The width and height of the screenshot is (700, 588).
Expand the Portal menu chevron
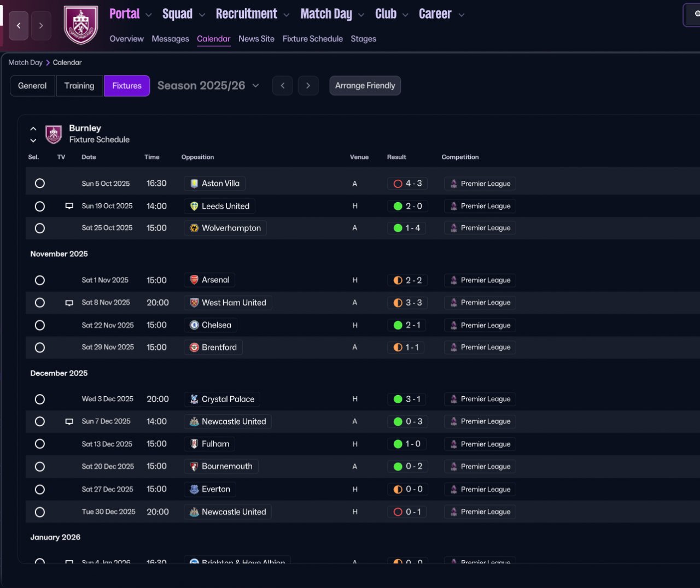pyautogui.click(x=149, y=15)
